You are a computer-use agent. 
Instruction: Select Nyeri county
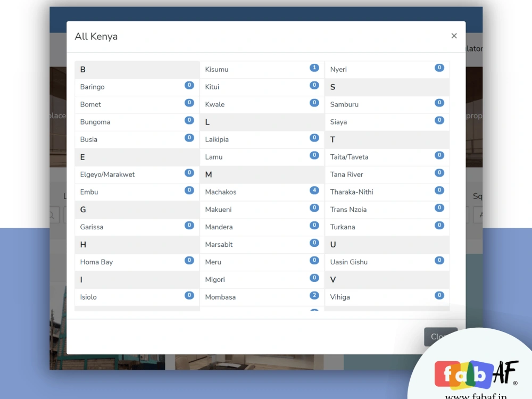point(387,69)
